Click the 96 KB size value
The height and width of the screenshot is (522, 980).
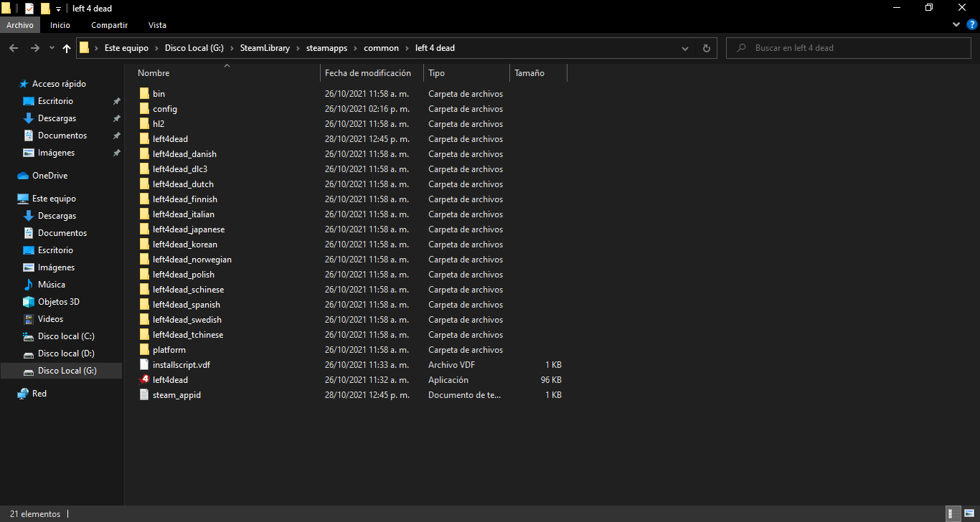(x=551, y=380)
